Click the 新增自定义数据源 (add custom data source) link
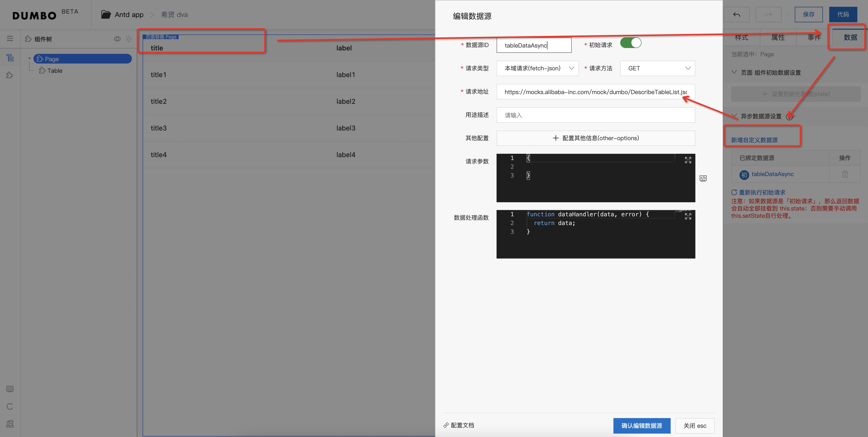 [x=754, y=140]
